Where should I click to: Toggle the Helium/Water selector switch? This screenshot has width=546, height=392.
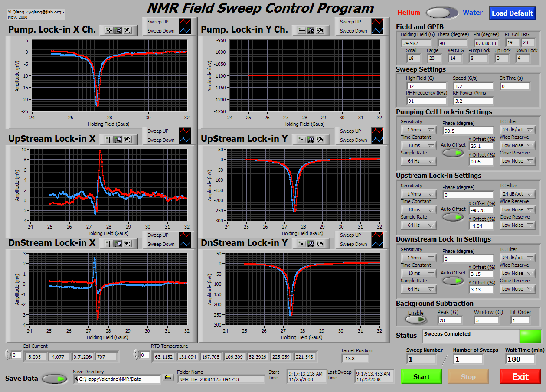[x=442, y=13]
